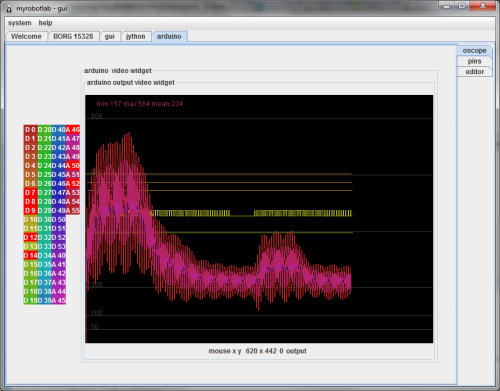This screenshot has height=391, width=500.
Task: Switch to the BORG 15328 tab
Action: pyautogui.click(x=73, y=36)
